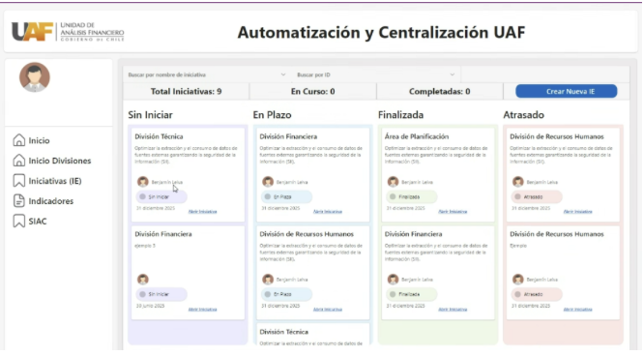
Task: Go to Inicio in the sidebar
Action: pos(39,140)
